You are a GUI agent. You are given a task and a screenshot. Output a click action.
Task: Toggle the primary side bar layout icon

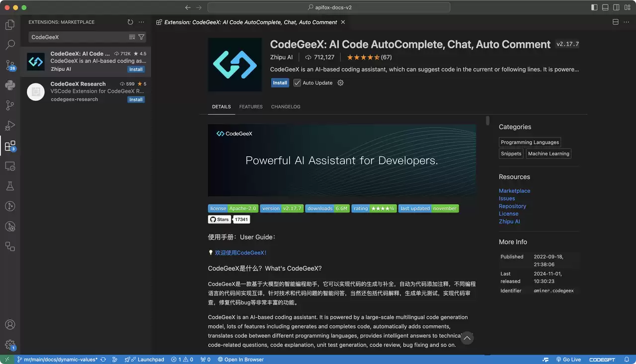point(594,7)
